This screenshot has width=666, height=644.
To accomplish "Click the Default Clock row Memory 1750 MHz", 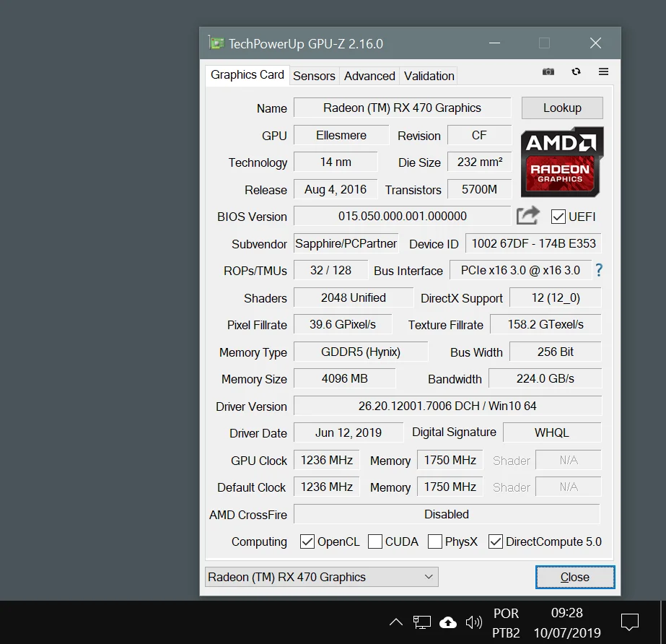I will 450,487.
